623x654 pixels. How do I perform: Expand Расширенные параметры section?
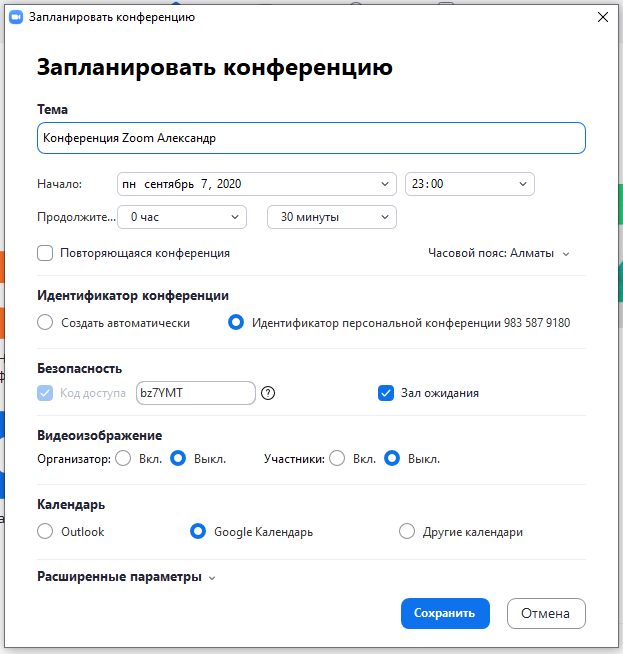(126, 577)
